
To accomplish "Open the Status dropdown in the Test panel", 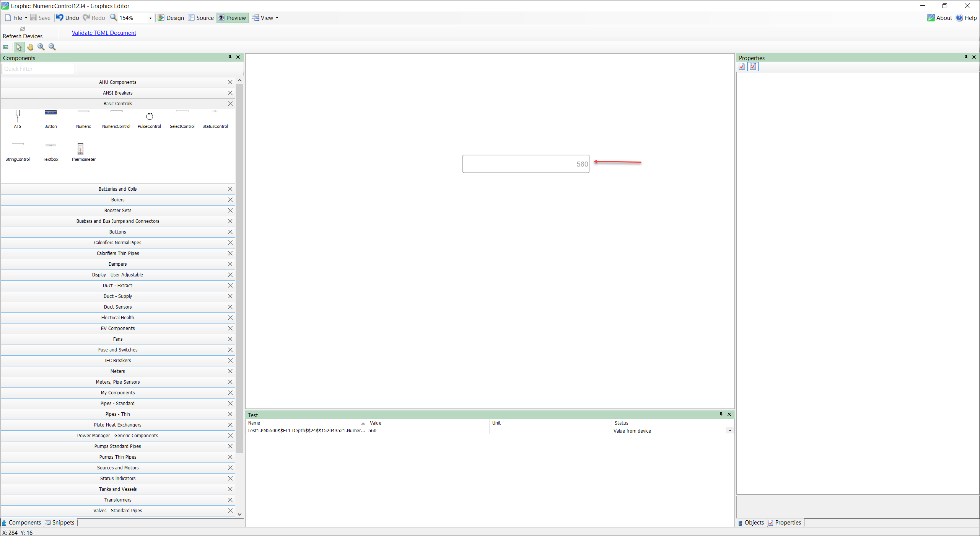I will pos(729,430).
